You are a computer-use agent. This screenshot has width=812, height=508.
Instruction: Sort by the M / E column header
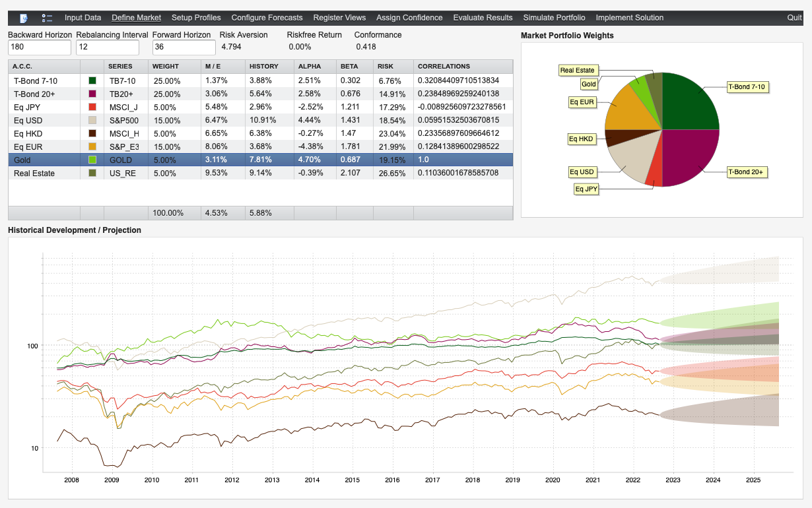click(x=222, y=67)
